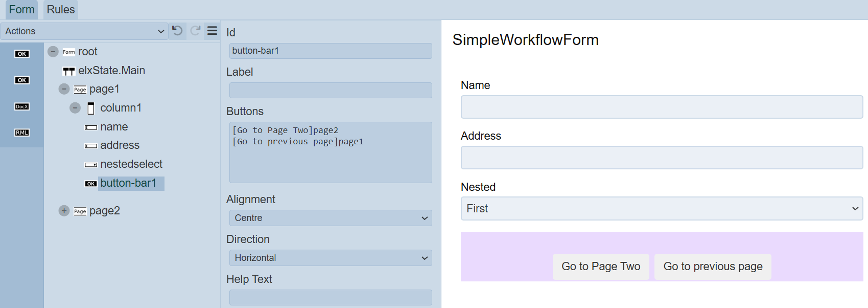The width and height of the screenshot is (868, 308).
Task: Click the Name input field in preview
Action: 662,107
